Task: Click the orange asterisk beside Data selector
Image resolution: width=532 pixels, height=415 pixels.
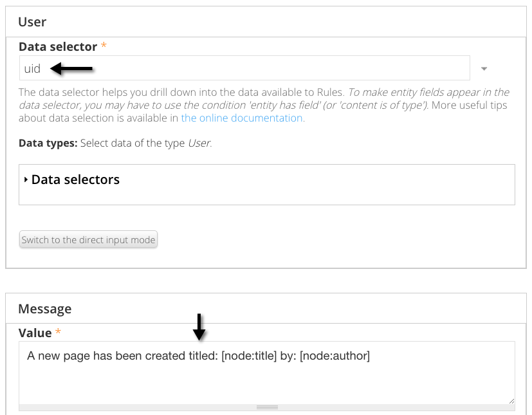Action: [x=104, y=47]
